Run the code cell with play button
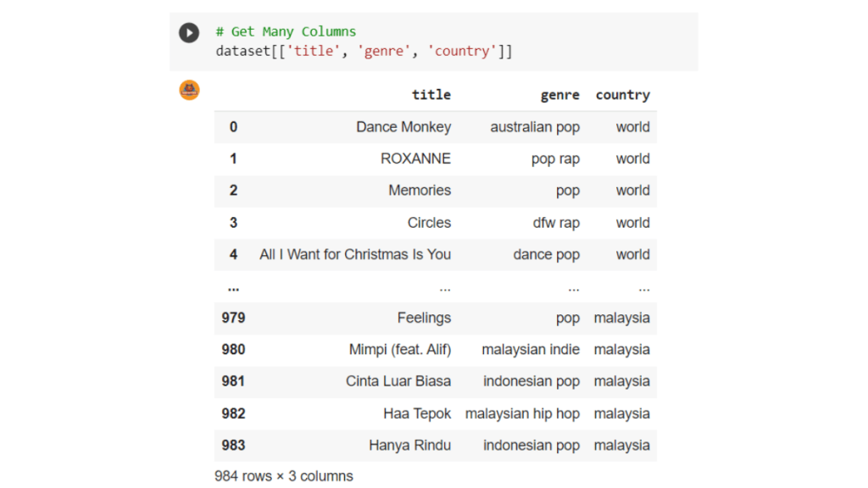Image resolution: width=868 pixels, height=488 pixels. 188,33
